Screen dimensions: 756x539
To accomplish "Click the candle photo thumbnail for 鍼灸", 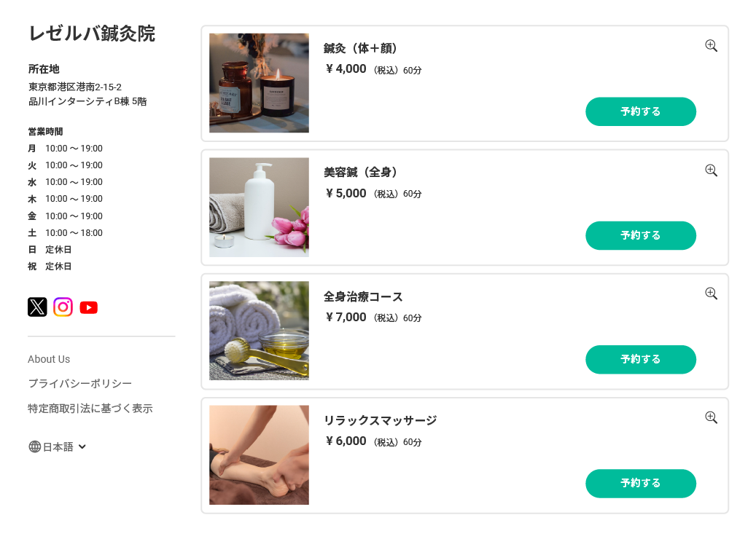I will 259,83.
